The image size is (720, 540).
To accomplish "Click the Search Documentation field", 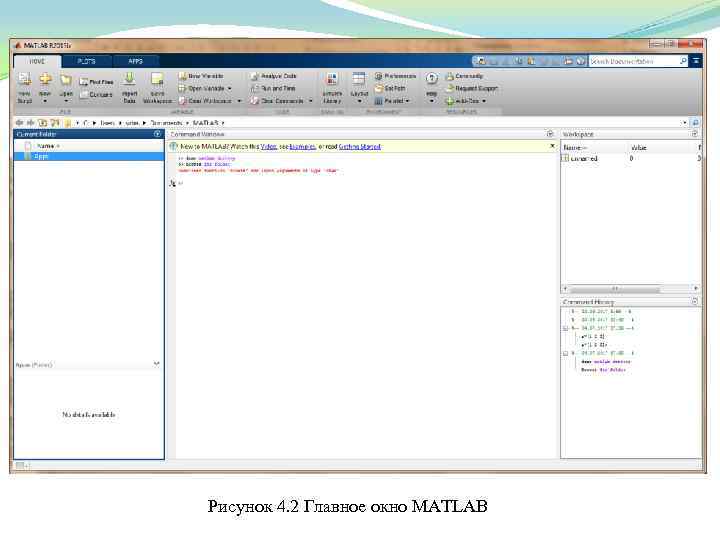I will (x=634, y=61).
